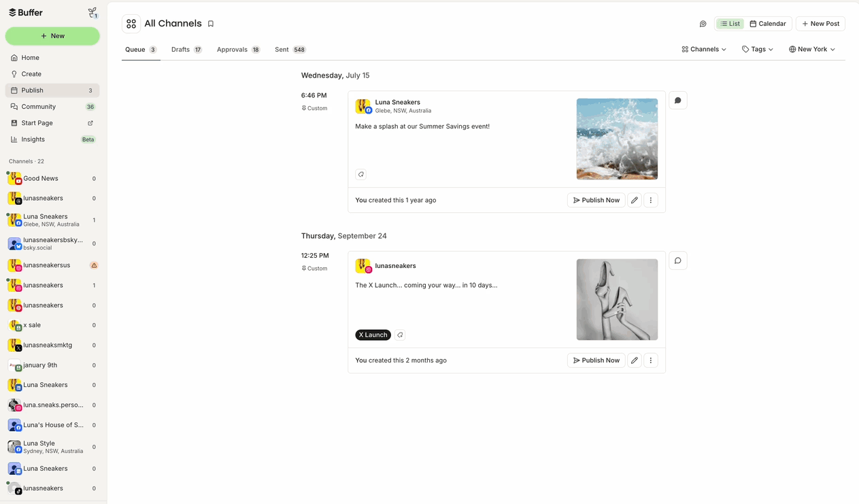Click lunasneakers avatar in second post

363,266
